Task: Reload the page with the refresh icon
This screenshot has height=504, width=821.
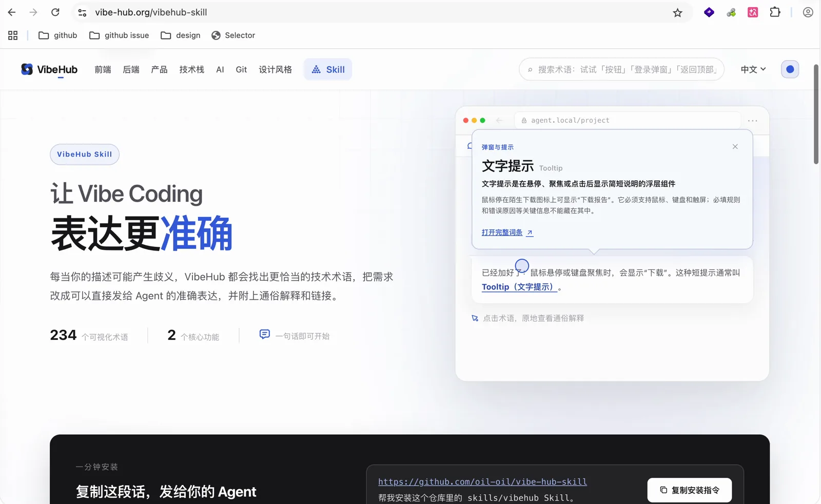Action: [x=55, y=12]
